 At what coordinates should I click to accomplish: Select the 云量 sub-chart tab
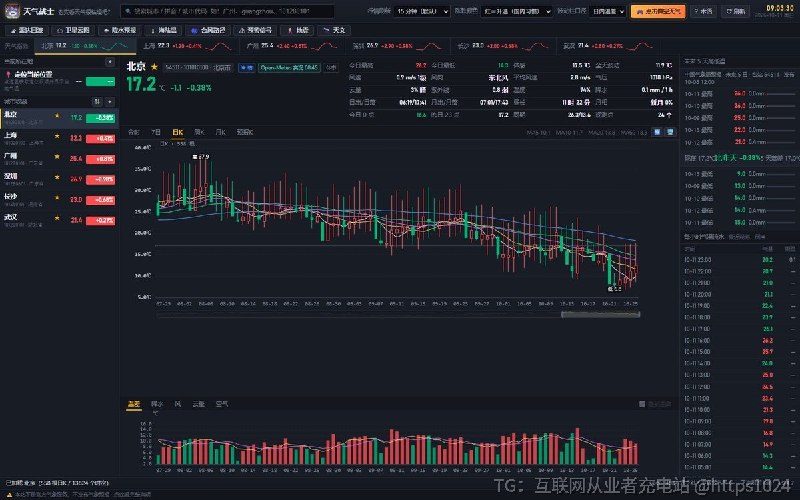coord(198,404)
